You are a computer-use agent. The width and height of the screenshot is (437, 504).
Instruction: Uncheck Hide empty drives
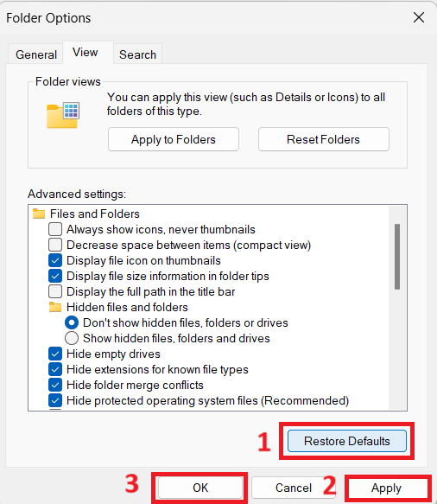(x=55, y=354)
